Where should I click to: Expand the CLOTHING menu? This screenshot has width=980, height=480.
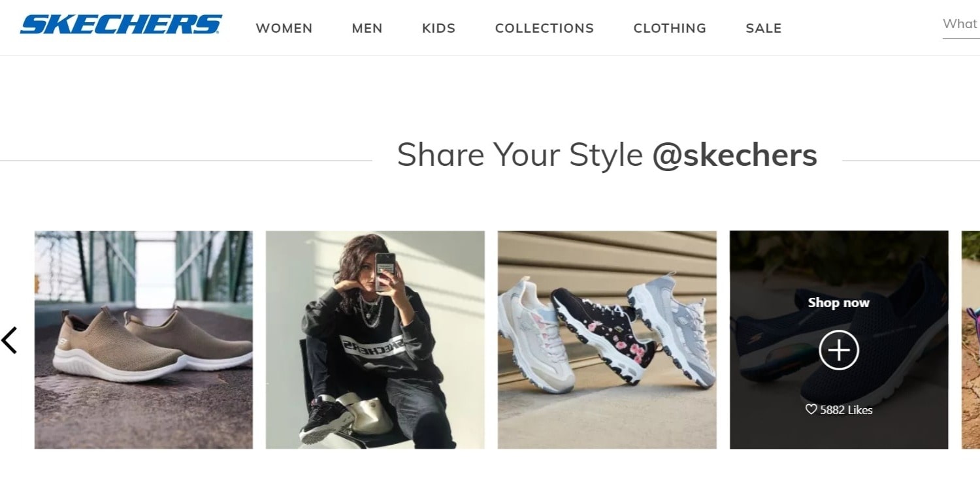click(670, 28)
